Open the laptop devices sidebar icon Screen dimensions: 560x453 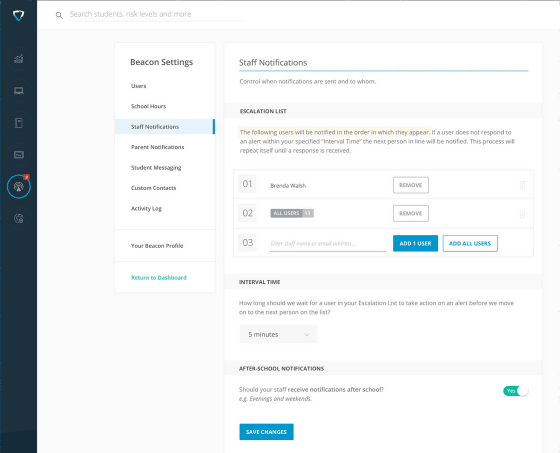[x=19, y=91]
